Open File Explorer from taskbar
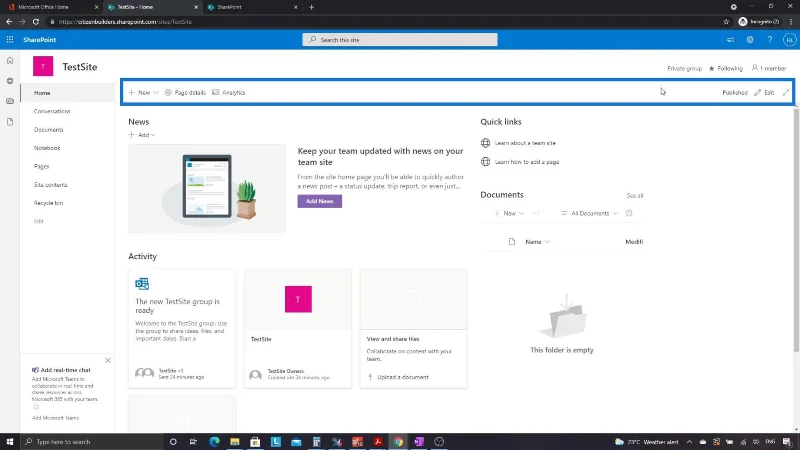800x450 pixels. [235, 442]
